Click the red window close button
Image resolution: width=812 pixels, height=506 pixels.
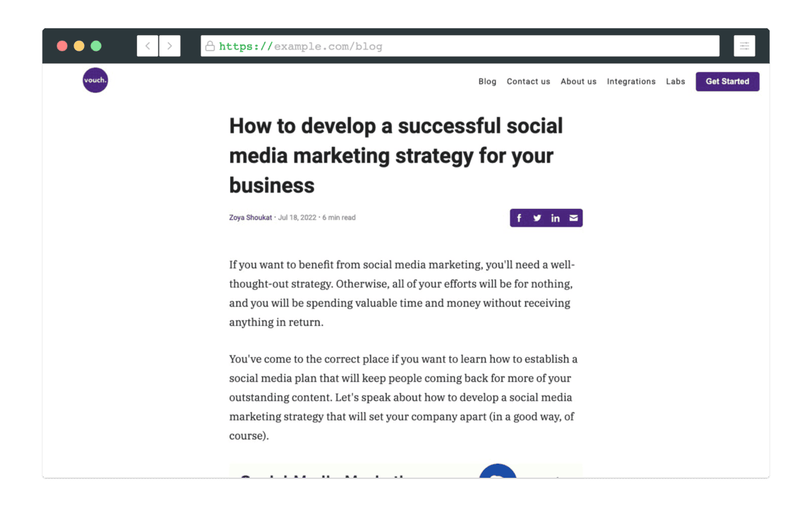pos(62,46)
